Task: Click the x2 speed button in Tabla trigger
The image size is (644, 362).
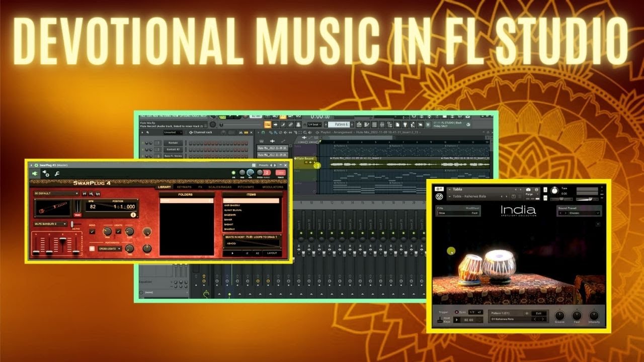Action: (479, 312)
